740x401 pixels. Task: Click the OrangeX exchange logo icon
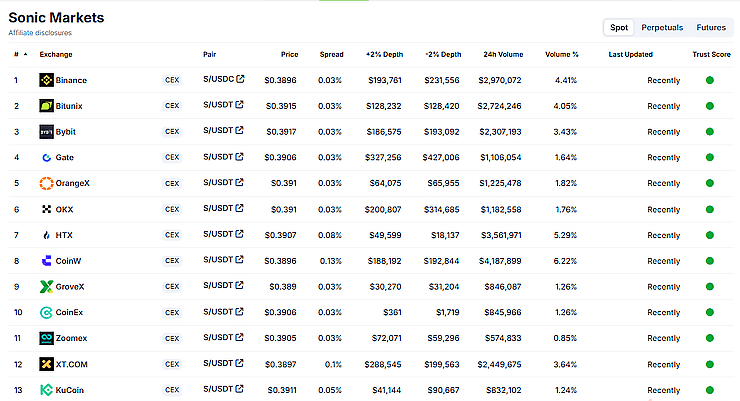pos(46,183)
